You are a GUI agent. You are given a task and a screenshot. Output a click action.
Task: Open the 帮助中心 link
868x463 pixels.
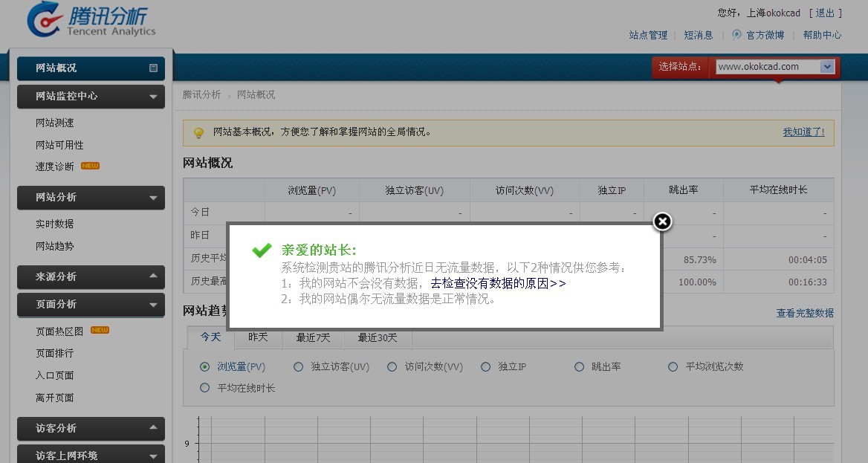click(x=822, y=35)
